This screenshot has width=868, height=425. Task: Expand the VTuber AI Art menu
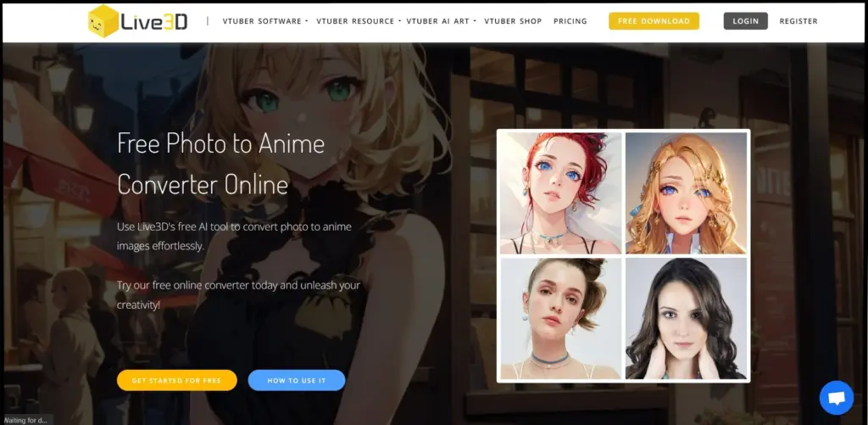click(441, 21)
